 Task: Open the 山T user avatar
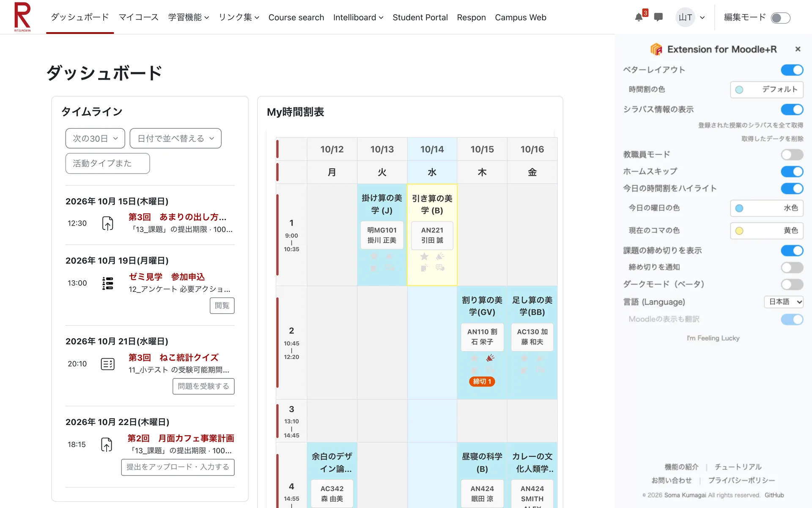click(x=685, y=17)
